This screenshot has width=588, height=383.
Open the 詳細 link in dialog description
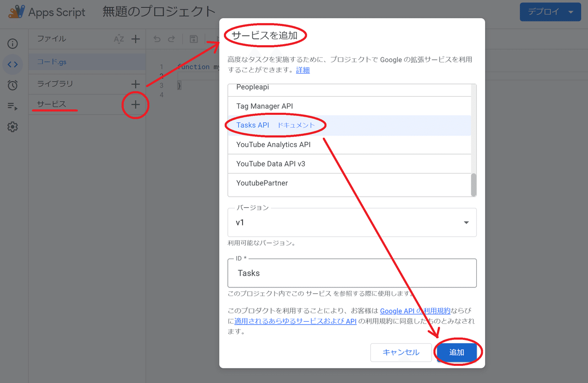303,70
